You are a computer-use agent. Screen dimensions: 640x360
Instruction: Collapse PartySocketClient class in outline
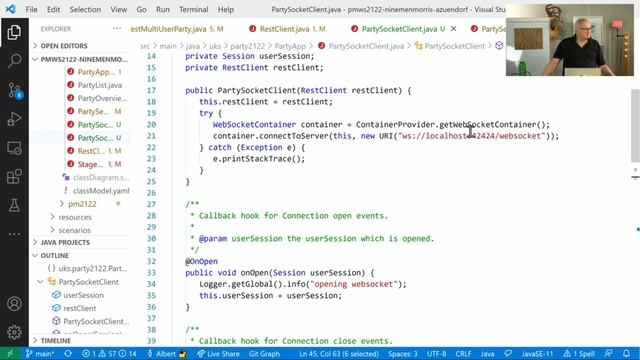tap(40, 282)
